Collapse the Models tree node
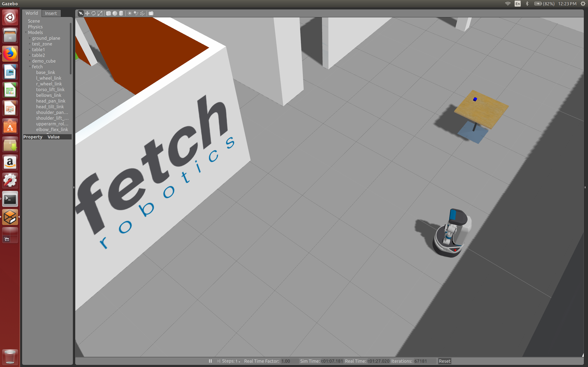This screenshot has width=588, height=367. point(26,32)
